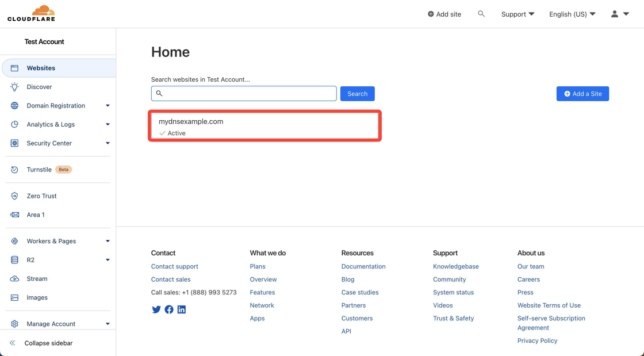Click the Active status under mydnsexample.com
The width and height of the screenshot is (644, 356).
pyautogui.click(x=172, y=133)
